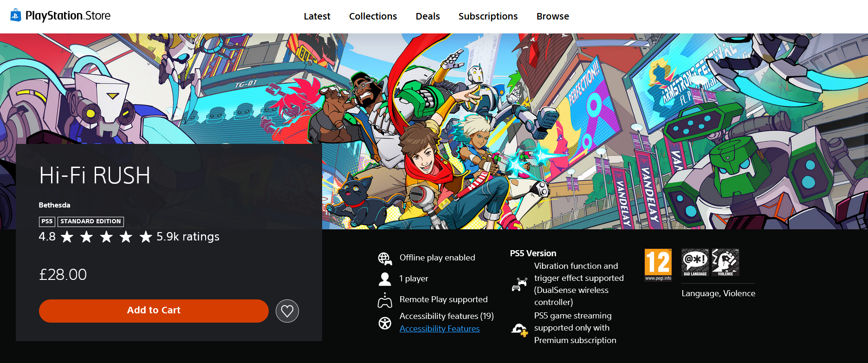Add Hi-Fi RUSH to wishlist heart
Image resolution: width=868 pixels, height=363 pixels.
287,311
